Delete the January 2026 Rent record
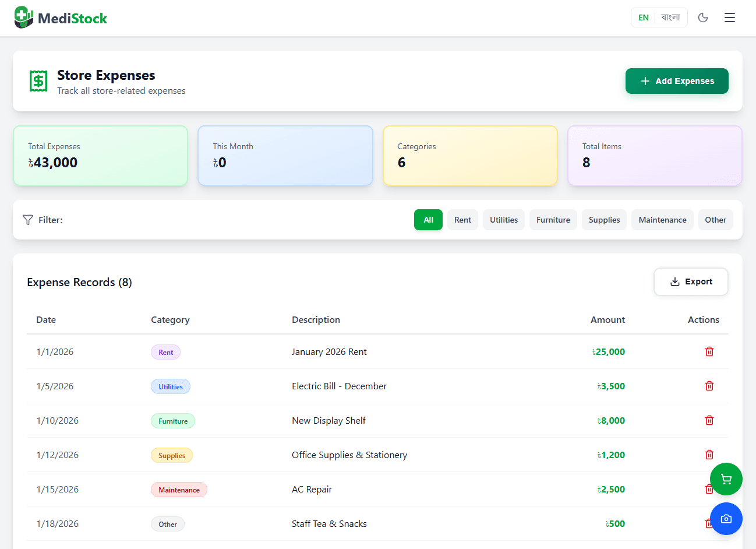 pyautogui.click(x=709, y=351)
